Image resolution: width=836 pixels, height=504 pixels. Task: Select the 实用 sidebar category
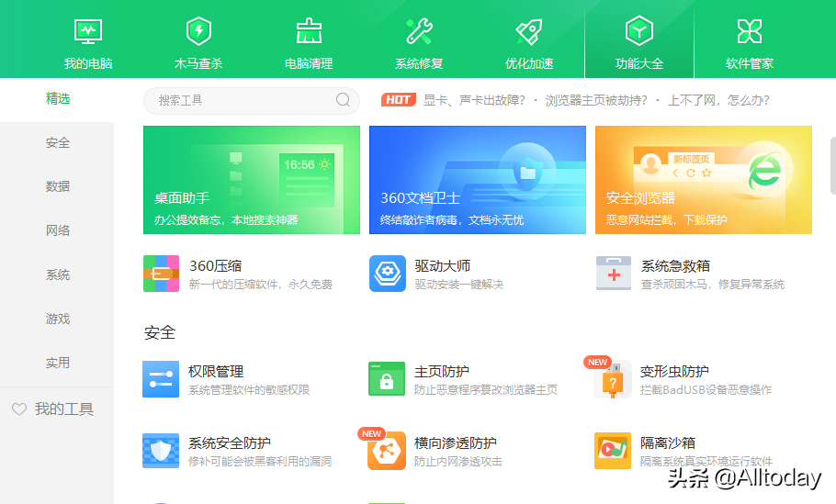[58, 363]
